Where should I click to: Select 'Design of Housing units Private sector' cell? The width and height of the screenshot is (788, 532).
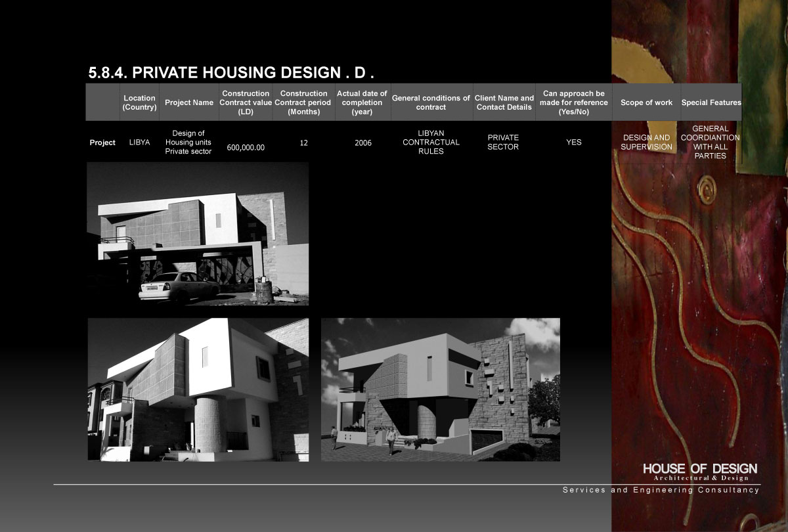click(188, 143)
